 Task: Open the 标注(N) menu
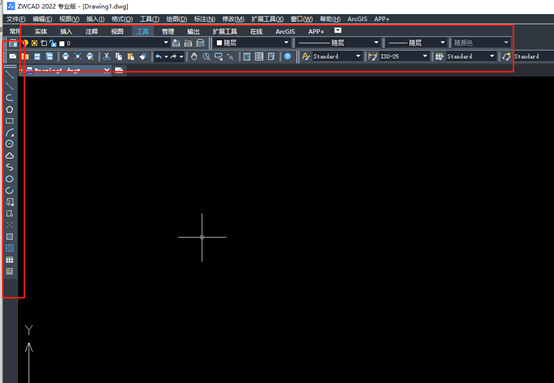205,19
